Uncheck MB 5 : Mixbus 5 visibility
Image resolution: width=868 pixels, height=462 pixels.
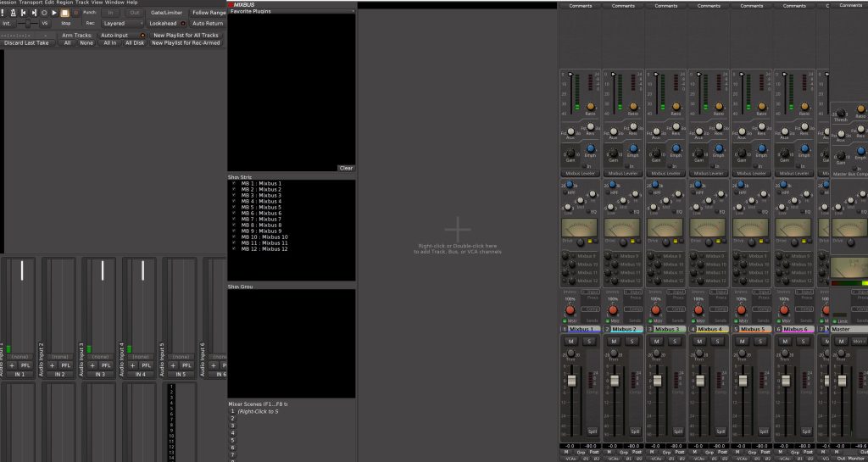click(x=234, y=207)
